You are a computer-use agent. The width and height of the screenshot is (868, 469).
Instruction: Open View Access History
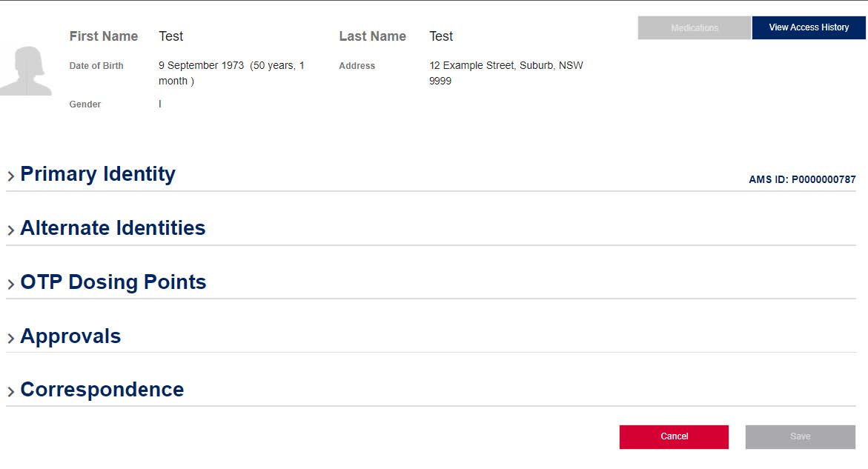(x=809, y=27)
